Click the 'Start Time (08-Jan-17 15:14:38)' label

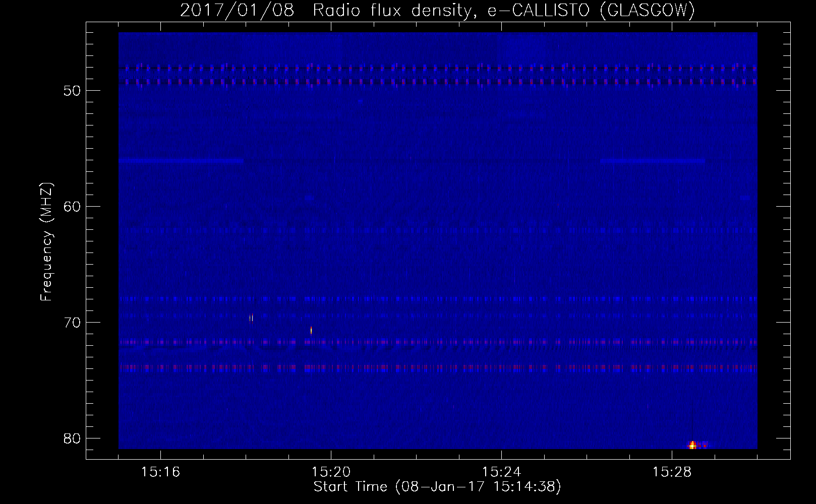pos(437,487)
